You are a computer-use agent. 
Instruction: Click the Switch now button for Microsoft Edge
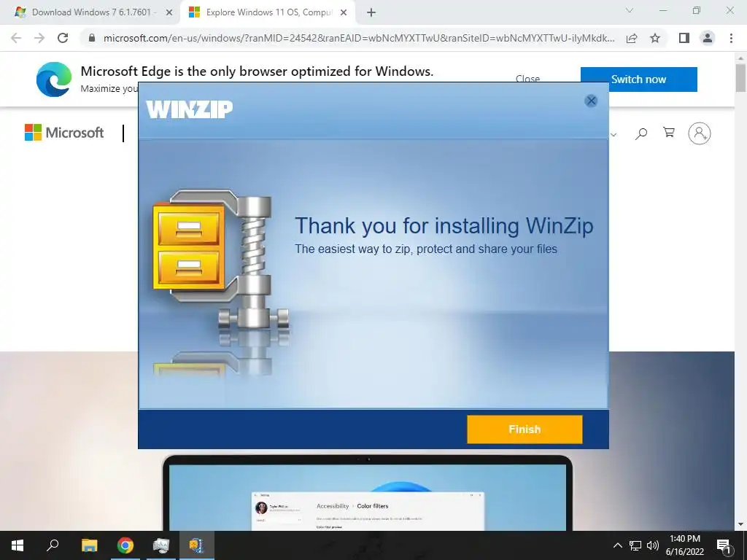tap(638, 79)
